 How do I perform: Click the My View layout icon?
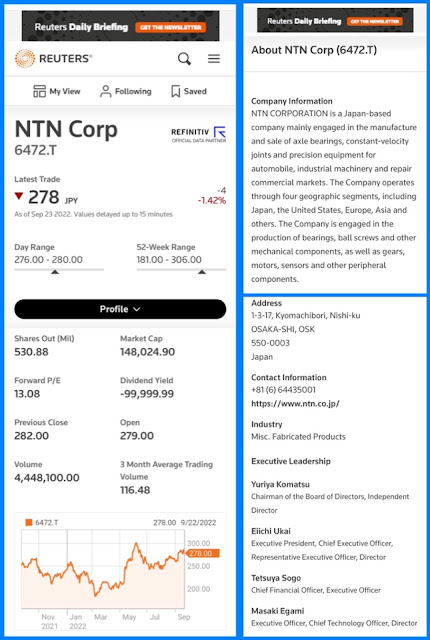[x=39, y=91]
